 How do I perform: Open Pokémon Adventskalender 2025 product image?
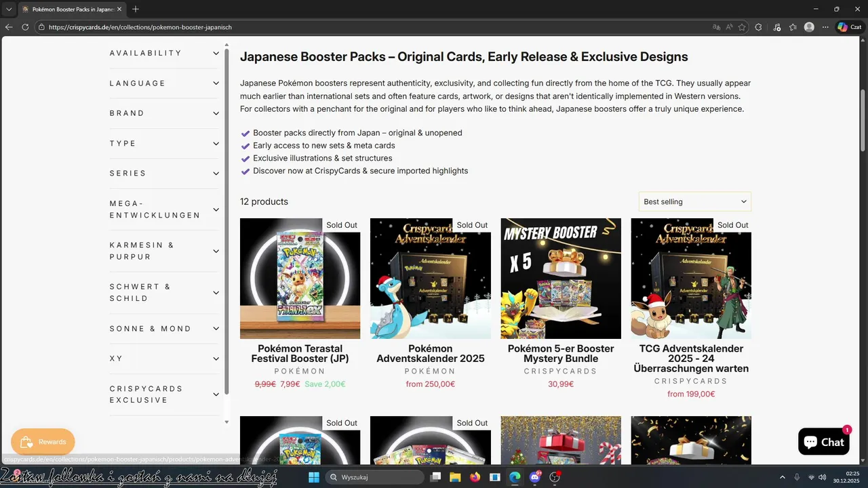click(431, 279)
